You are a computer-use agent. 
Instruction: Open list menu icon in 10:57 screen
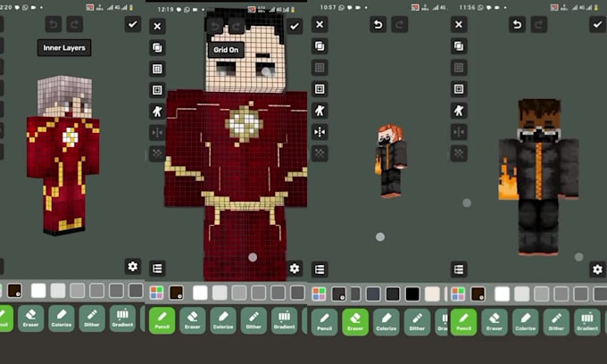pyautogui.click(x=320, y=269)
